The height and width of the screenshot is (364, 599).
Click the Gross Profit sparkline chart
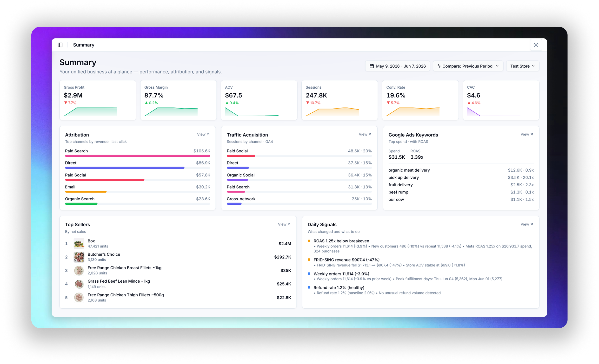(90, 112)
